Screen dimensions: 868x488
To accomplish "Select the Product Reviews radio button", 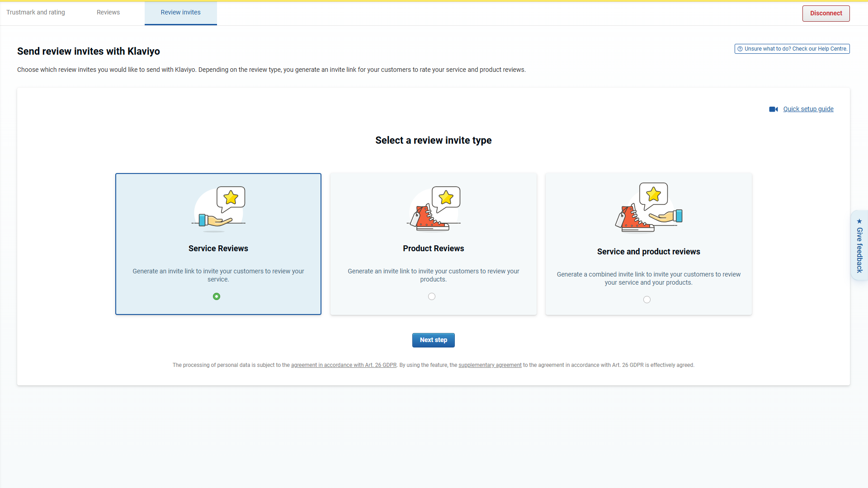I will pyautogui.click(x=432, y=296).
